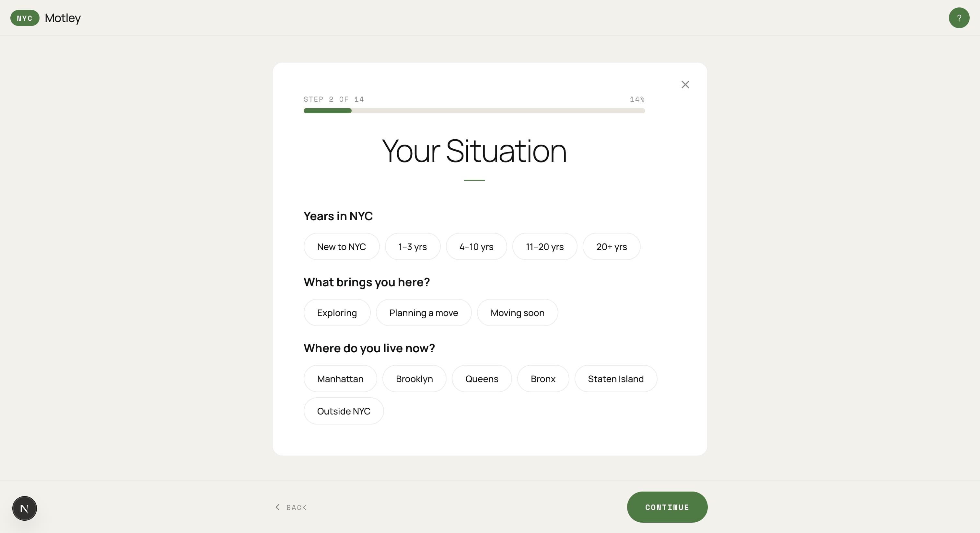The image size is (980, 533).
Task: Click the 14% progress label
Action: point(637,100)
